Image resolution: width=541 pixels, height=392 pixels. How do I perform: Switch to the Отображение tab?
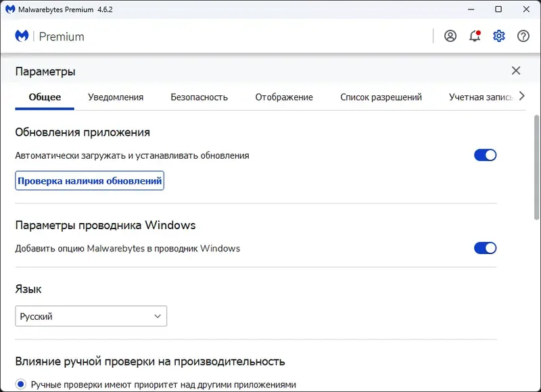(x=283, y=97)
